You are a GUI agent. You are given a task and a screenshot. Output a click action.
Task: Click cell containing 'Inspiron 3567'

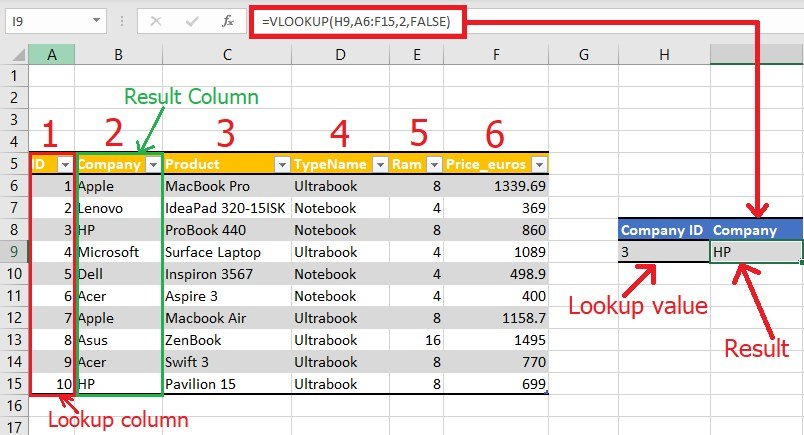click(x=227, y=274)
